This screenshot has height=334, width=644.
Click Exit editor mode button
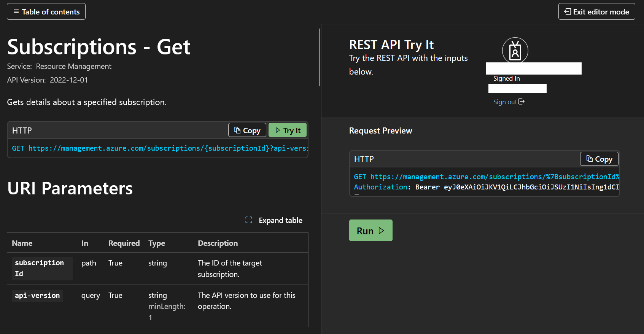pos(596,11)
